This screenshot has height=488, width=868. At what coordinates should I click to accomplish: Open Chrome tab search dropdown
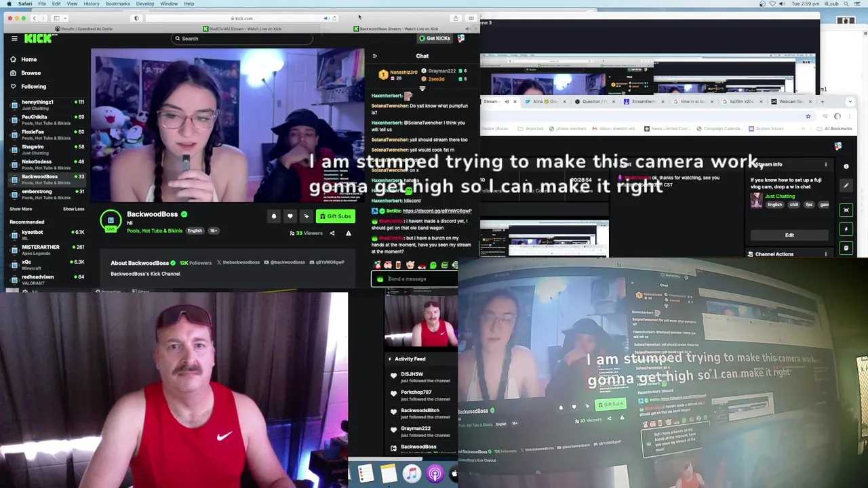tap(850, 102)
